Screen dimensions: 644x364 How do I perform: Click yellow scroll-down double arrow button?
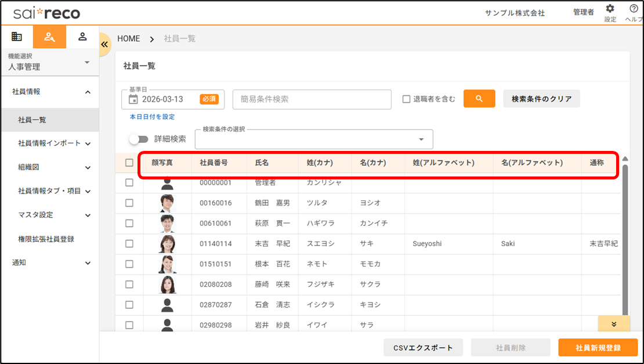click(613, 324)
